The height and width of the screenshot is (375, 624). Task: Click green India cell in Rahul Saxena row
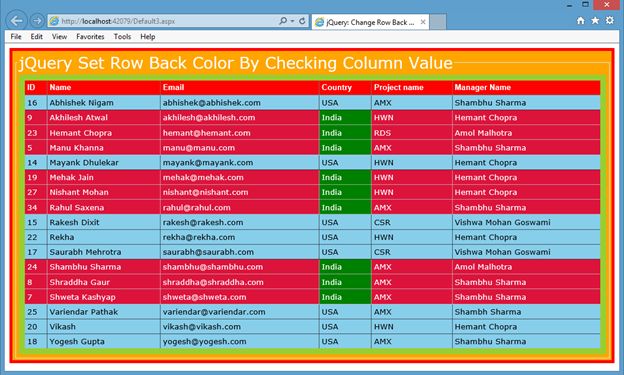[345, 207]
